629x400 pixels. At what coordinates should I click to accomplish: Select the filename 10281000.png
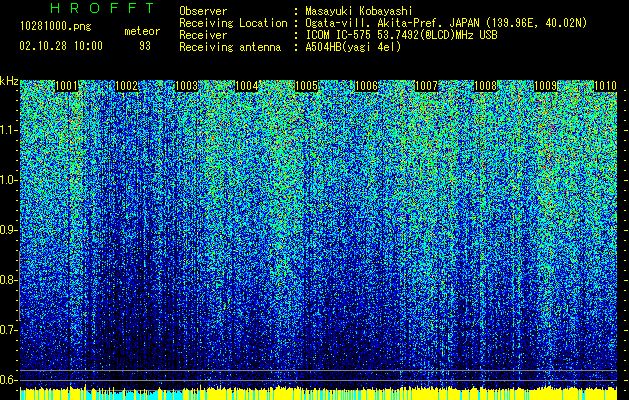pyautogui.click(x=56, y=27)
